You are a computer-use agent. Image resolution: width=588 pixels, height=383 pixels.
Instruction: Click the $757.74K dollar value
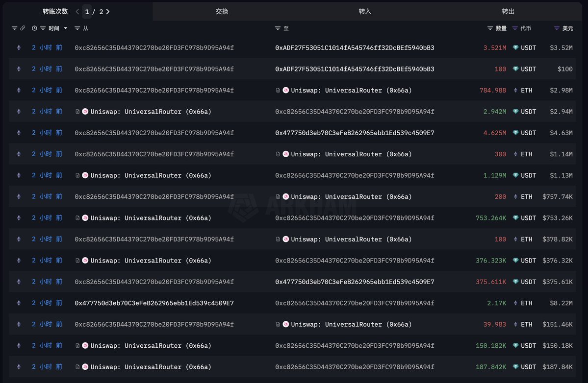(x=557, y=196)
